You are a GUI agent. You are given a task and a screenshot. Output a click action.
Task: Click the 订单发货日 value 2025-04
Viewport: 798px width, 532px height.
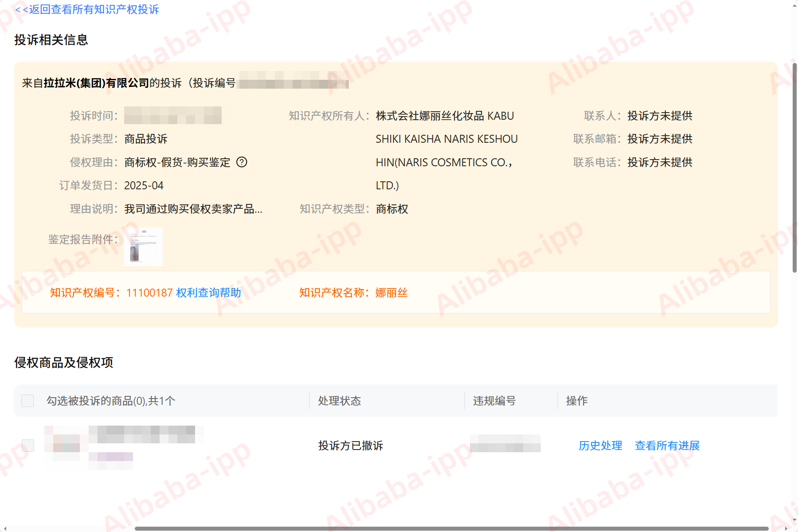[x=144, y=185]
